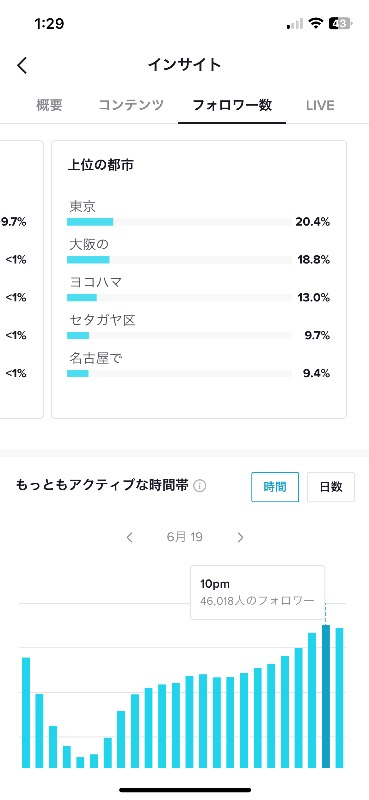Viewport: 369px width, 800px height.
Task: Go to next date with right chevron
Action: click(x=240, y=537)
